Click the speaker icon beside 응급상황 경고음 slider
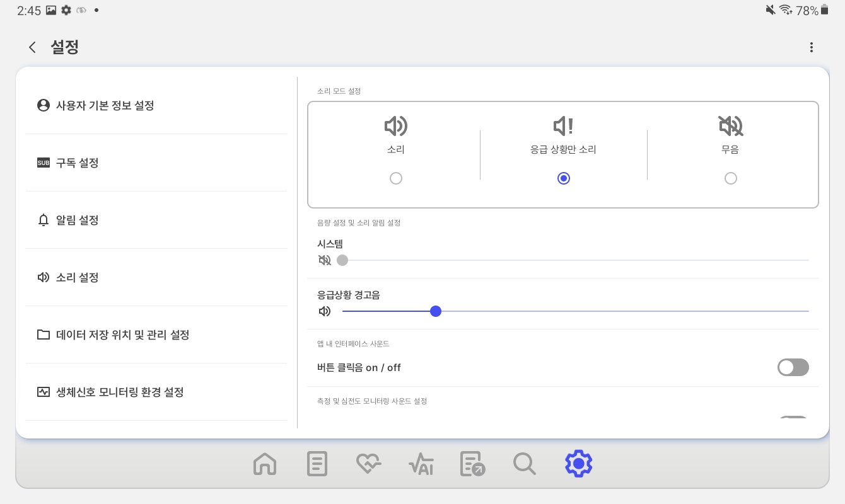The width and height of the screenshot is (845, 504). click(x=325, y=311)
